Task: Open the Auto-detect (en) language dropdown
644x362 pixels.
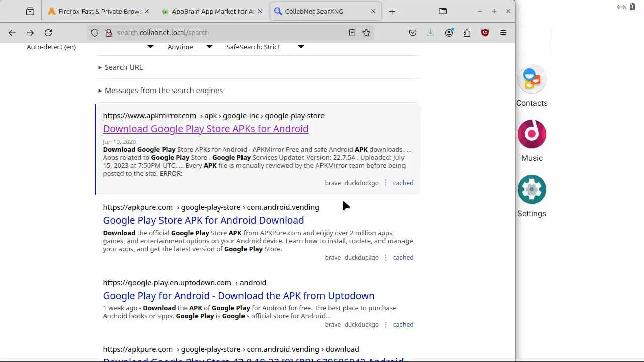Action: [x=90, y=47]
